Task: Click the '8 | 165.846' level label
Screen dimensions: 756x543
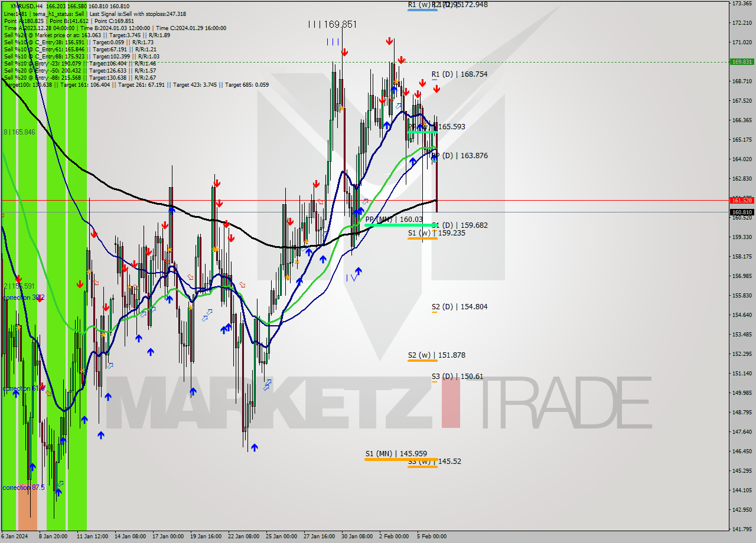Action: 20,132
